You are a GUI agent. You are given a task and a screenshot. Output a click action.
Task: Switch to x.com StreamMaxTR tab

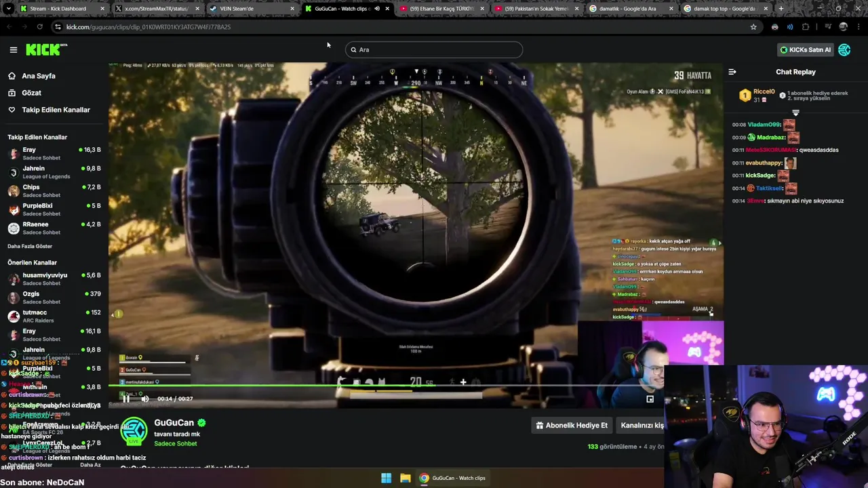[157, 9]
